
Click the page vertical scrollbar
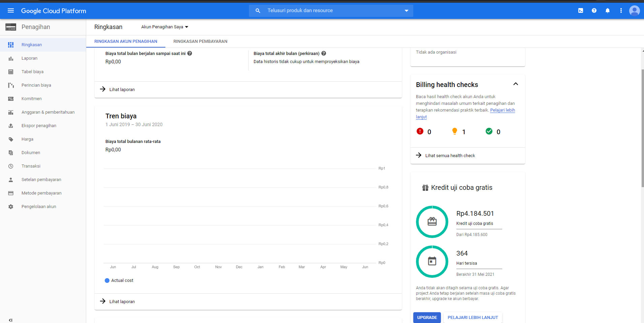point(642,128)
